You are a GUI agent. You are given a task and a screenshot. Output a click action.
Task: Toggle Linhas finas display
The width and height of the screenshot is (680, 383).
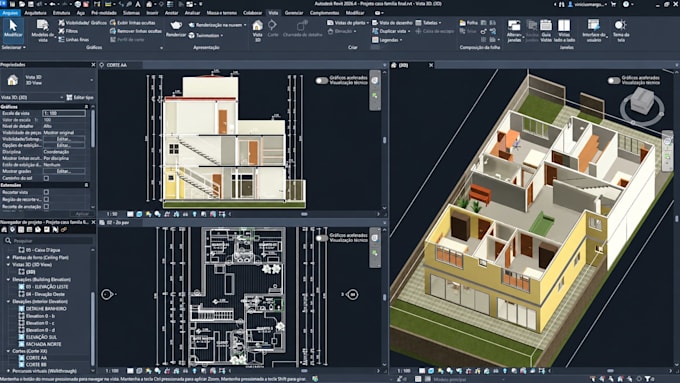pos(74,39)
